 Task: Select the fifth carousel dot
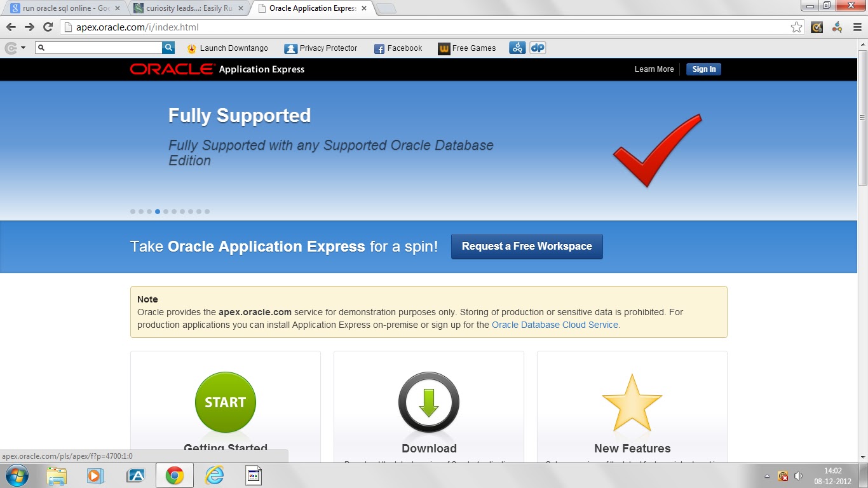tap(166, 212)
